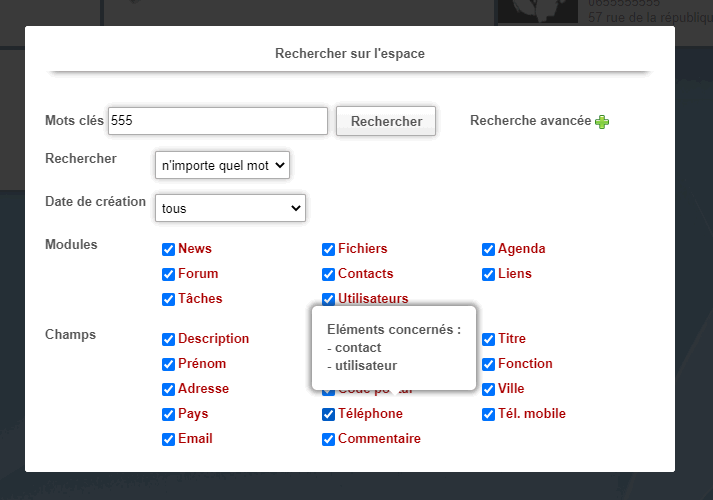Toggle the Contacts module checkbox
713x500 pixels.
pos(329,274)
